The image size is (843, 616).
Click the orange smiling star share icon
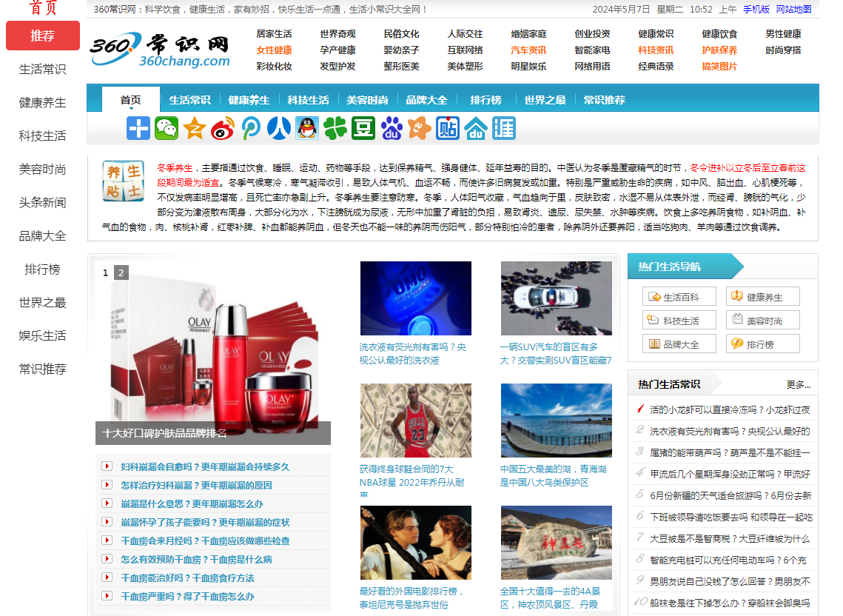(x=420, y=129)
